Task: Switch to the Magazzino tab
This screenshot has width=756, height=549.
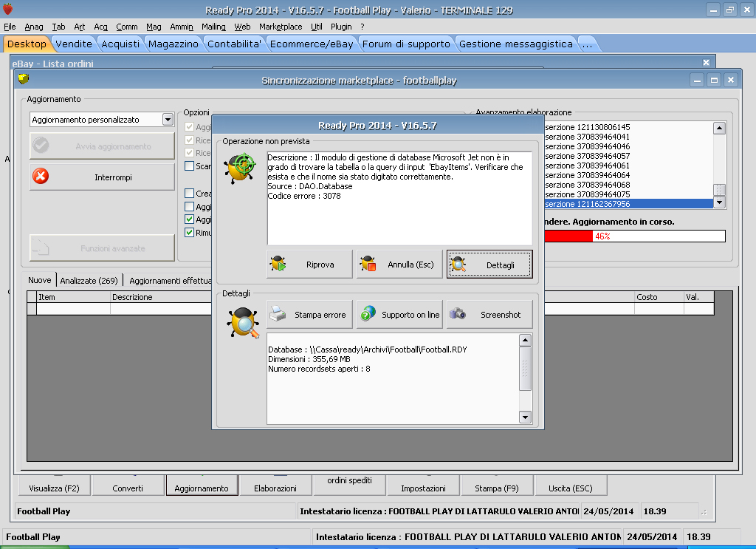Action: pyautogui.click(x=173, y=44)
